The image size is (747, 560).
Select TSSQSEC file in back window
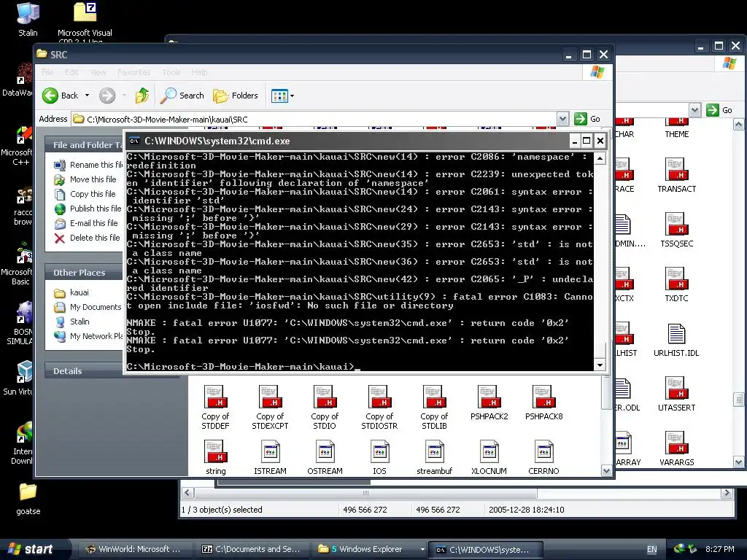pyautogui.click(x=676, y=230)
